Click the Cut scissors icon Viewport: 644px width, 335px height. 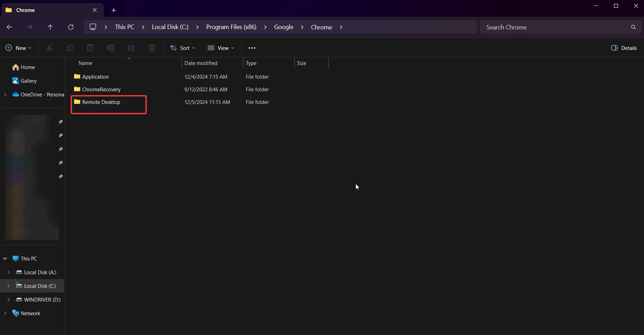pyautogui.click(x=50, y=48)
